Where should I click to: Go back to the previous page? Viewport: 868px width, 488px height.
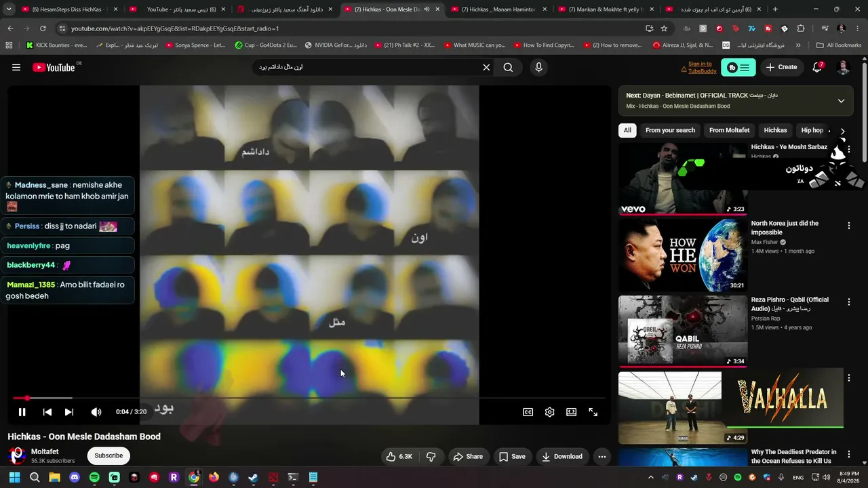tap(10, 28)
